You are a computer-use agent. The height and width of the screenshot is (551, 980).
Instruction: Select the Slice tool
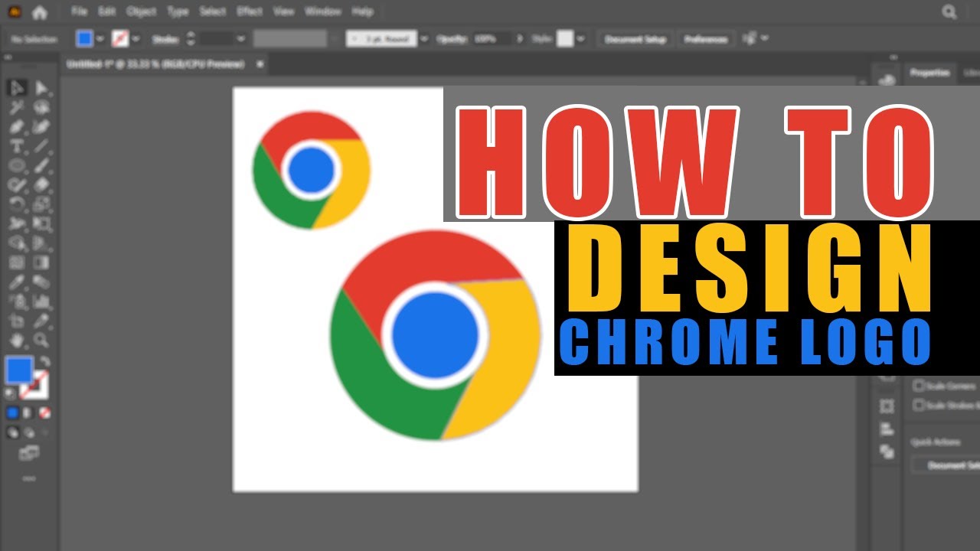(x=41, y=321)
